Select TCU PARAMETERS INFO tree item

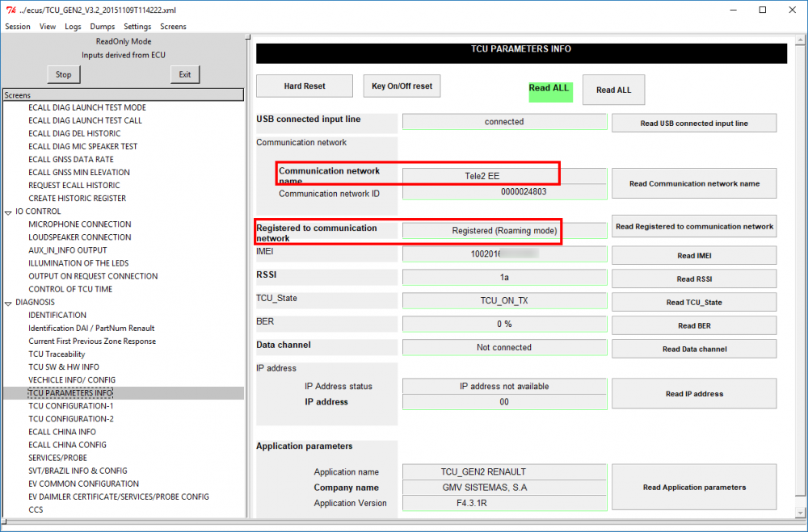(70, 393)
